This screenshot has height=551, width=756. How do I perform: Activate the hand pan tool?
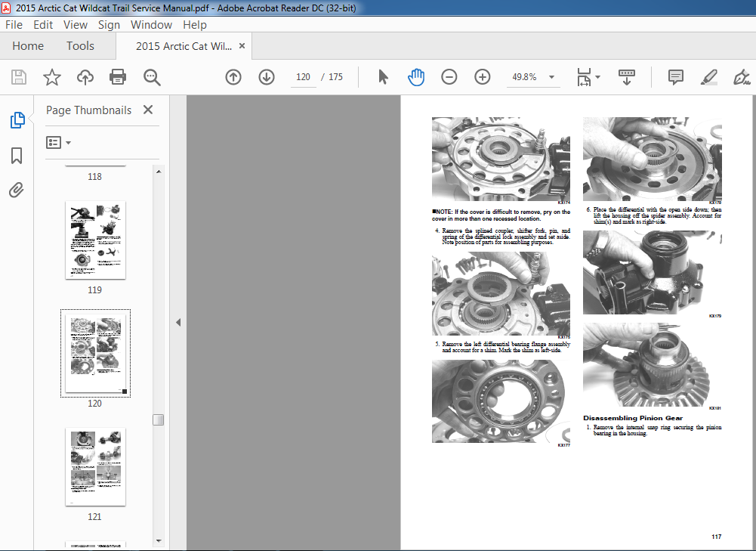click(x=416, y=77)
